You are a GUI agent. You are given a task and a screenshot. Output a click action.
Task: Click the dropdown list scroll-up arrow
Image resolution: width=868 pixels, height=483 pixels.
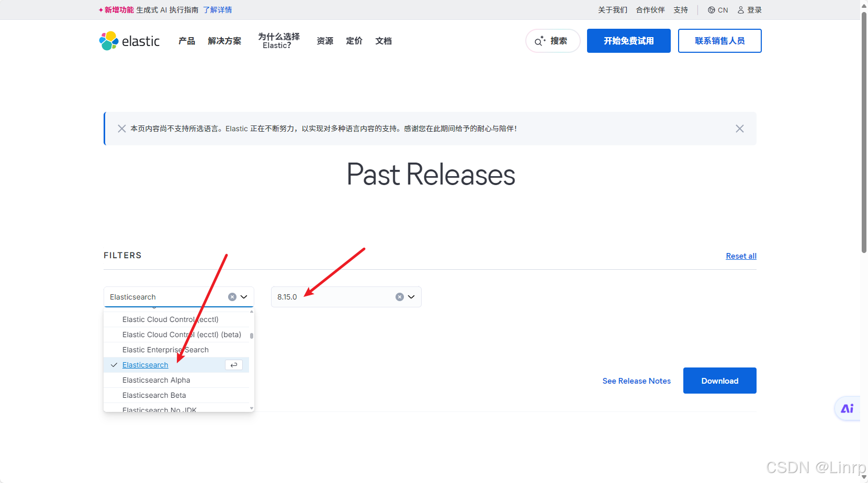point(252,312)
